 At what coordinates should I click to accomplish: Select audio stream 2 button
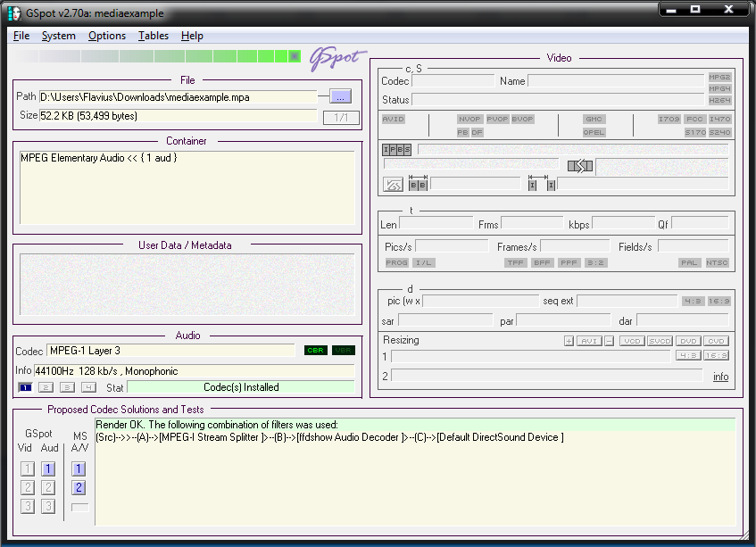click(x=46, y=387)
